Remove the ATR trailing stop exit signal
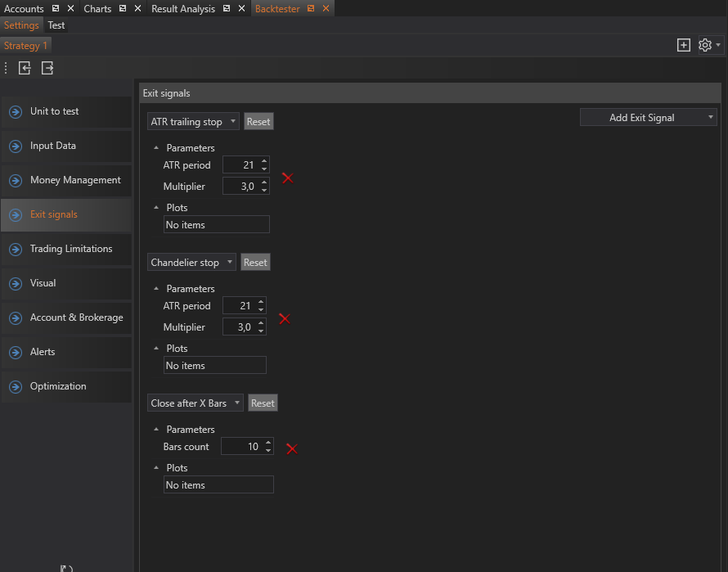 [287, 178]
